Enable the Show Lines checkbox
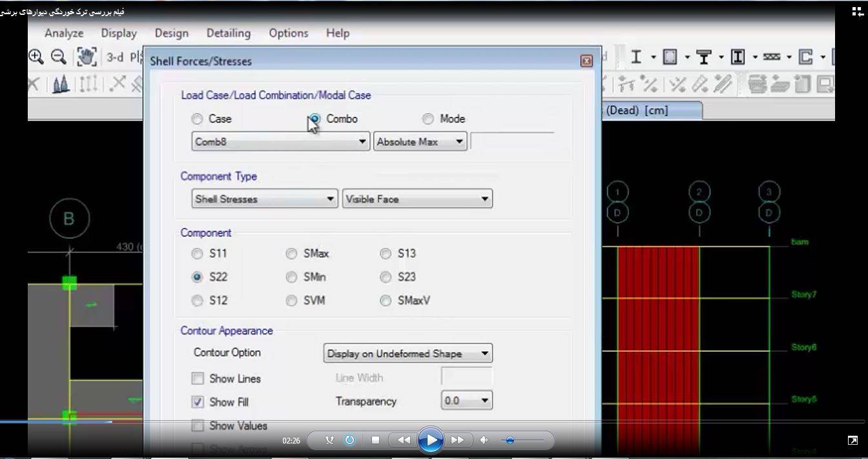 click(198, 378)
